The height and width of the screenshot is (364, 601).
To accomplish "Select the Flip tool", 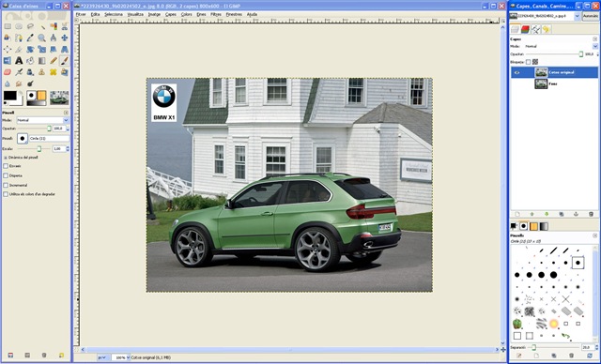I will (x=8, y=60).
